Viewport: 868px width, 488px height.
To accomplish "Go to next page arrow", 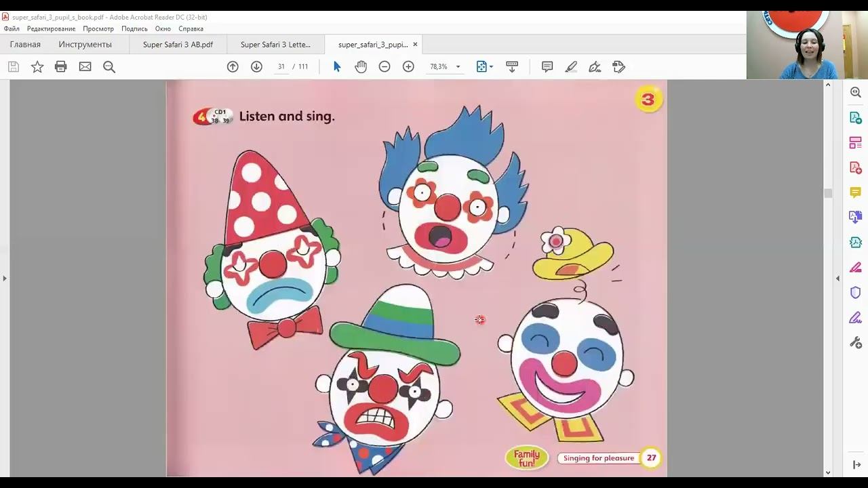I will (x=256, y=66).
